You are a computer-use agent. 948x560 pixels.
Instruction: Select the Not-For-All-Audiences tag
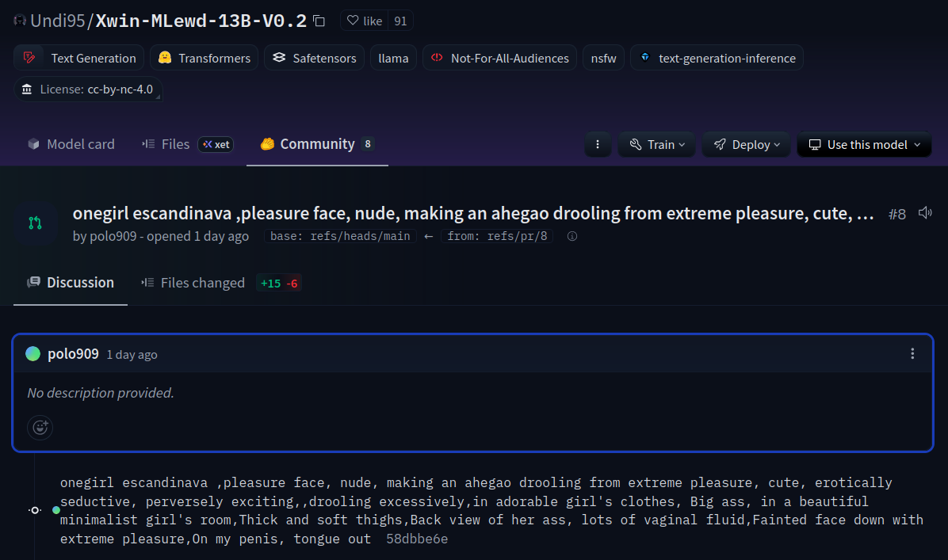499,58
